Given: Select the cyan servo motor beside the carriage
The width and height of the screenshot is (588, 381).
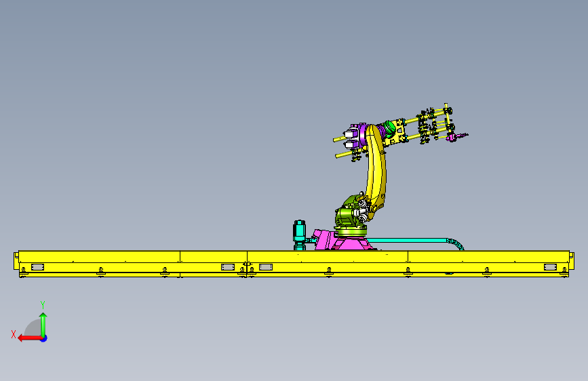Looking at the screenshot, I should (x=299, y=235).
